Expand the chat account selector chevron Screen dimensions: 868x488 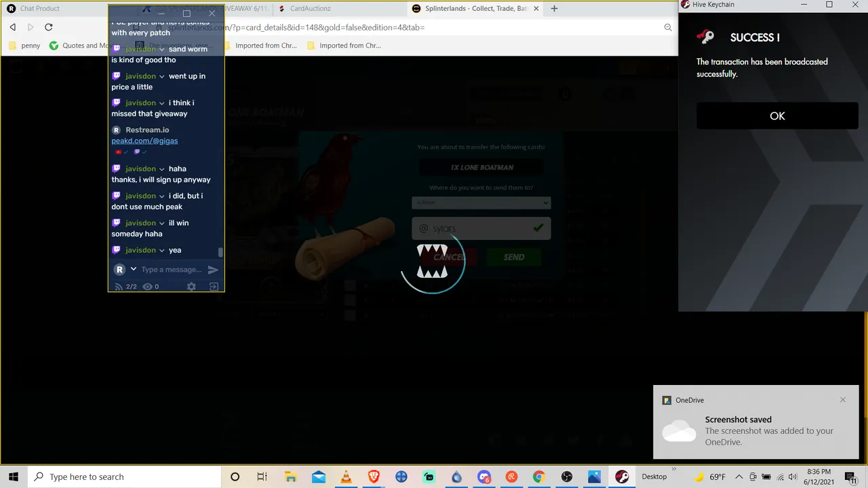pos(134,269)
